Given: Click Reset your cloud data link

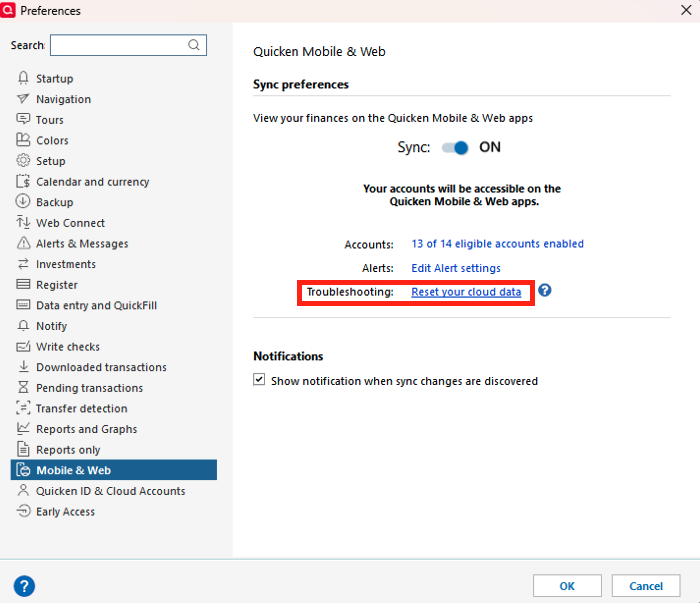Looking at the screenshot, I should point(466,292).
